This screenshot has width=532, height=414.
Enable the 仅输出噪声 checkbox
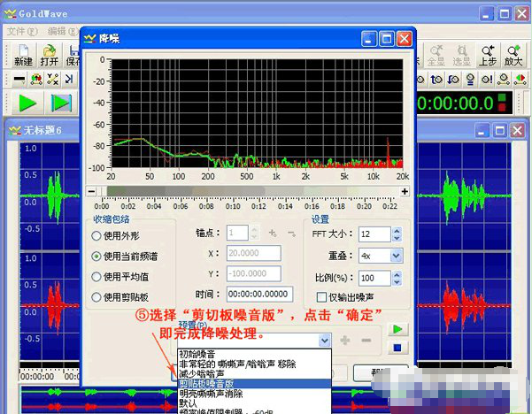[322, 297]
